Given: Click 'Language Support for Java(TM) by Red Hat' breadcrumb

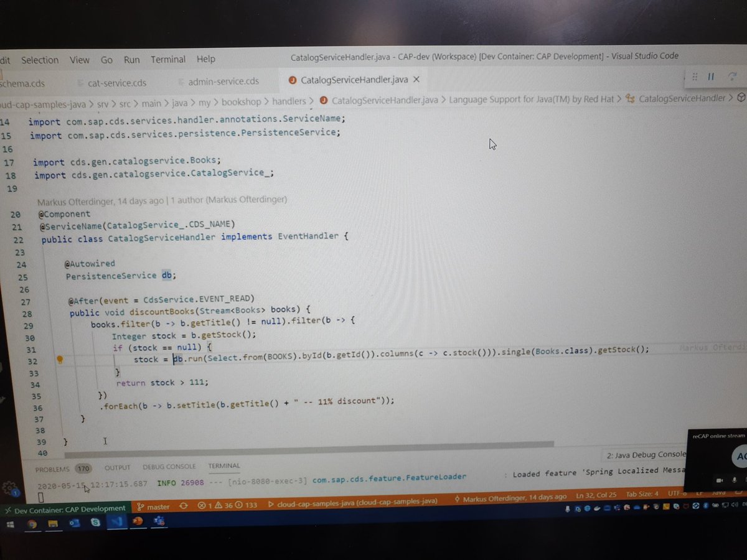Looking at the screenshot, I should 531,99.
